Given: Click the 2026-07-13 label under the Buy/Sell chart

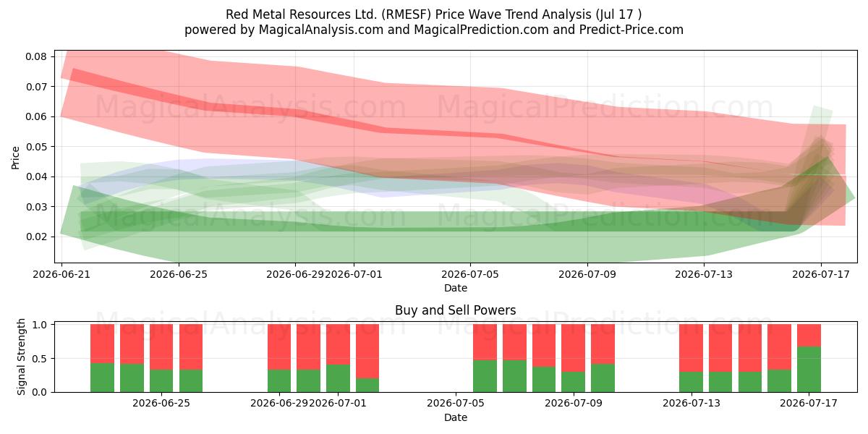Looking at the screenshot, I should coord(691,404).
